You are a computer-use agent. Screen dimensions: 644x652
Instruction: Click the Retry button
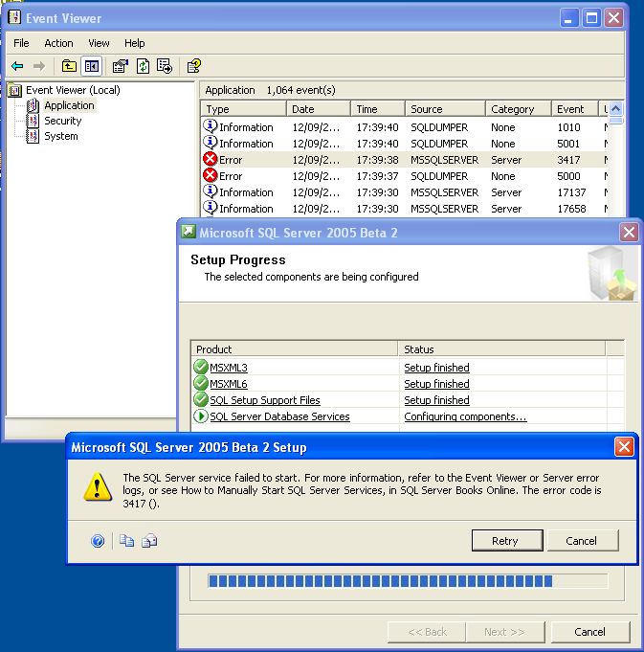507,541
